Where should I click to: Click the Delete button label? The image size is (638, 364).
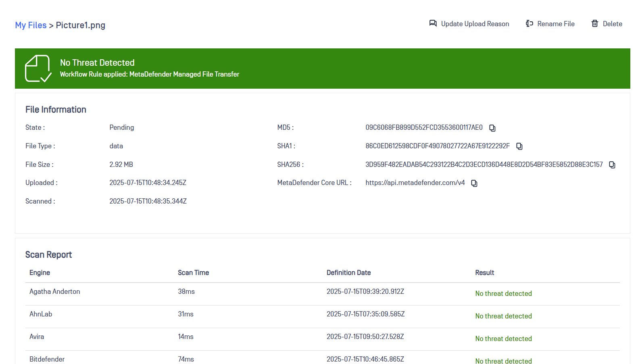612,24
